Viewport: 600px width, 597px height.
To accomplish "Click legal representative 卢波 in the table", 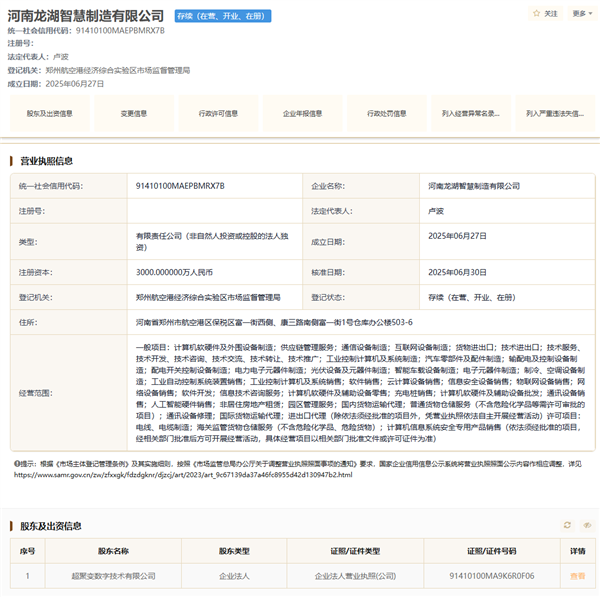I will point(436,211).
